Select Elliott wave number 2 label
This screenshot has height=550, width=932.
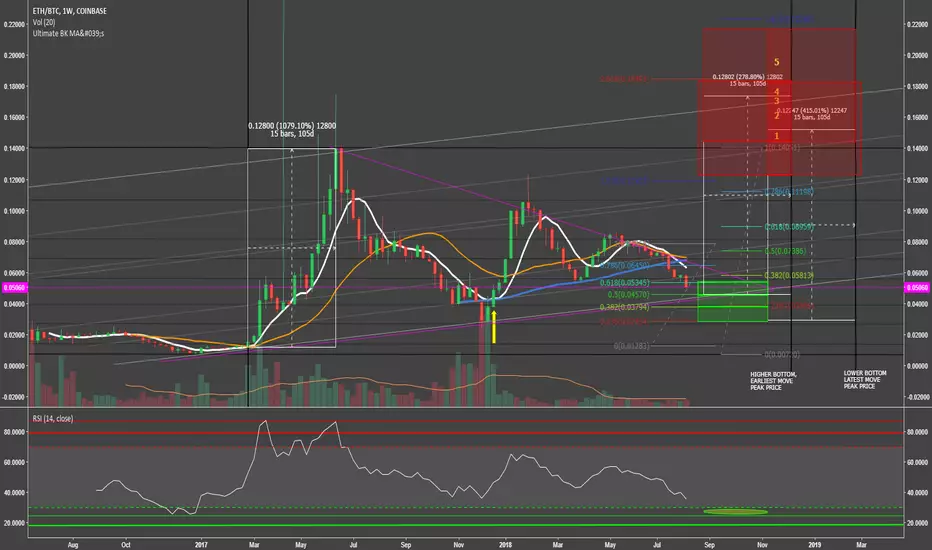(x=776, y=115)
